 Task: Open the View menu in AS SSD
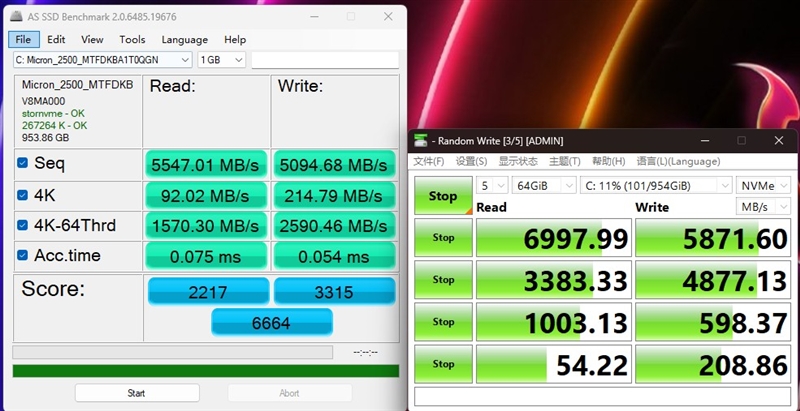tap(92, 39)
